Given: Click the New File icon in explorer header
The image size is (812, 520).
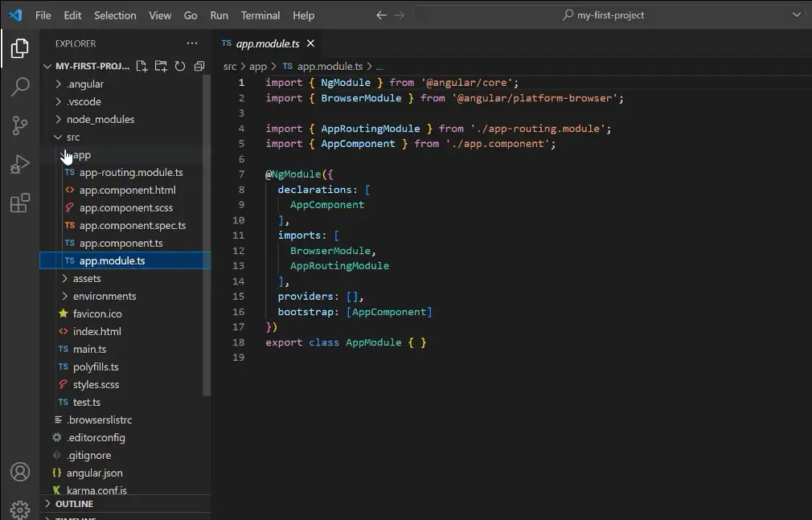Looking at the screenshot, I should tap(141, 66).
